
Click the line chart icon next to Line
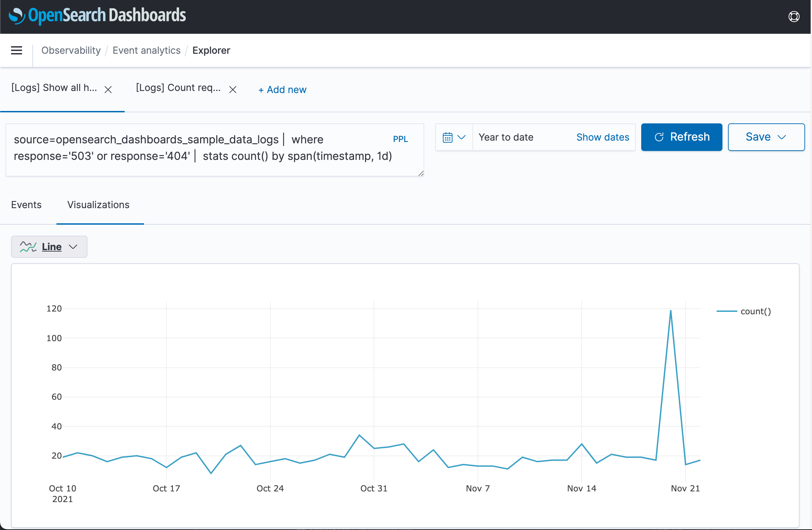(x=28, y=246)
